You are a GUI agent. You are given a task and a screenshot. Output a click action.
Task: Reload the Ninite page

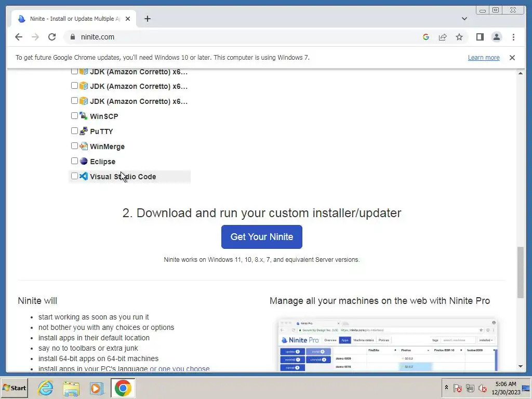(52, 37)
